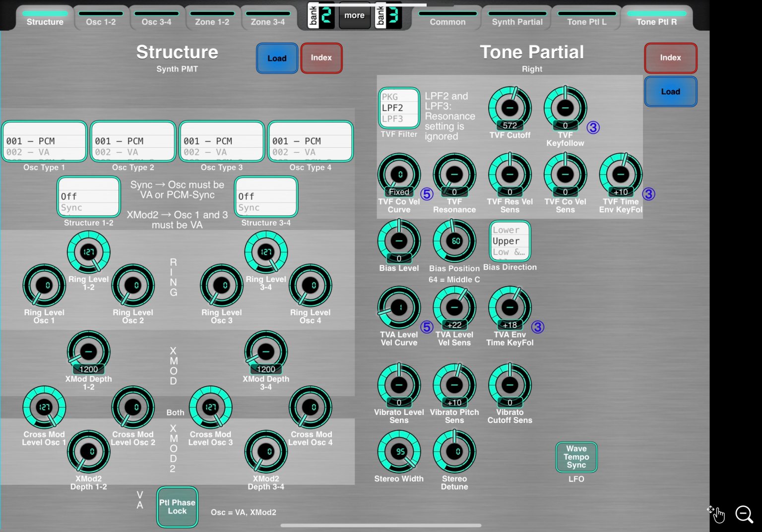Switch to the Osc 1-2 tab
762x532 pixels.
(101, 18)
